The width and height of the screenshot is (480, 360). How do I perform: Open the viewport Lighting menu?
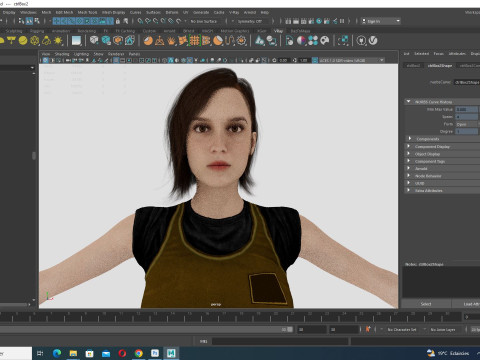(81, 54)
